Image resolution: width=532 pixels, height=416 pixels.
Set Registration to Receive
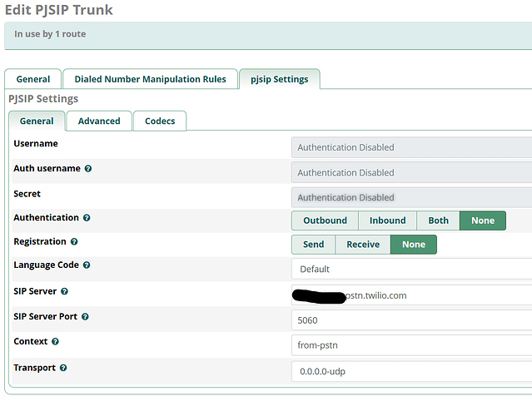(363, 245)
